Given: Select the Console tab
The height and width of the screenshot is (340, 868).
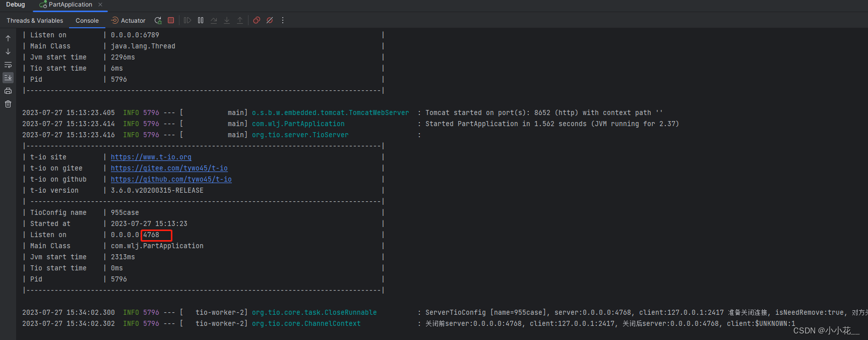Looking at the screenshot, I should coord(87,21).
